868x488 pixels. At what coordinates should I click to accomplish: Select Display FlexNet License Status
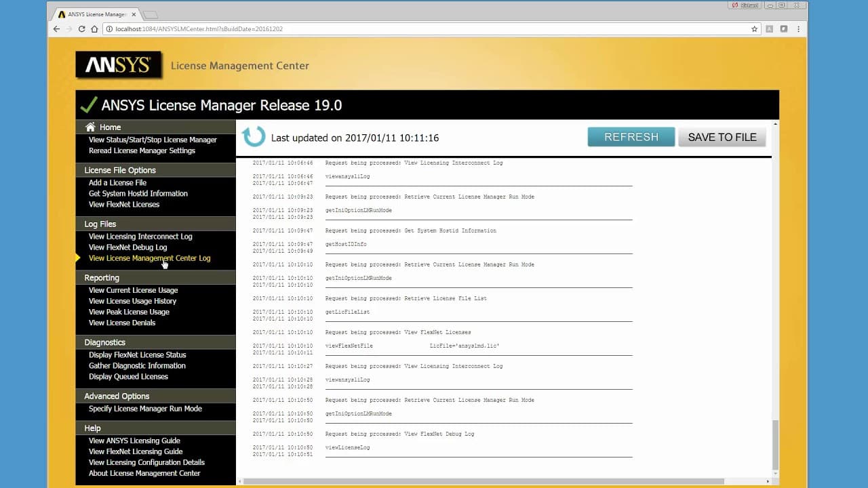pos(137,354)
